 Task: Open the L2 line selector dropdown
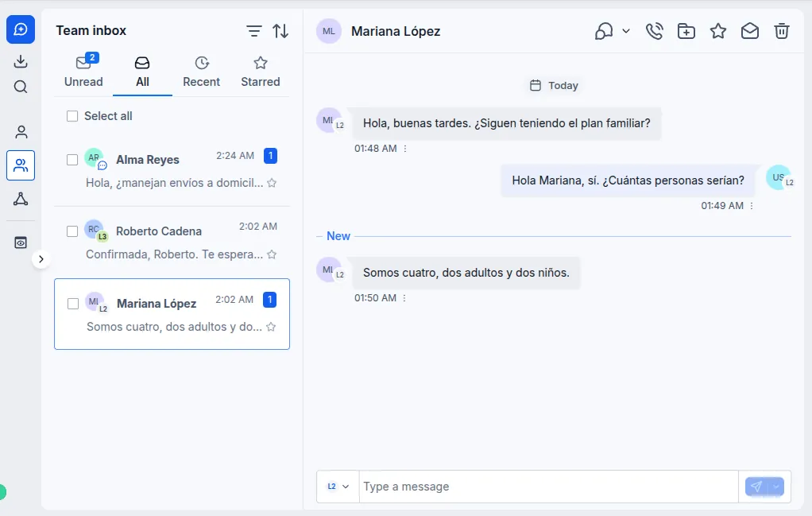pos(338,487)
